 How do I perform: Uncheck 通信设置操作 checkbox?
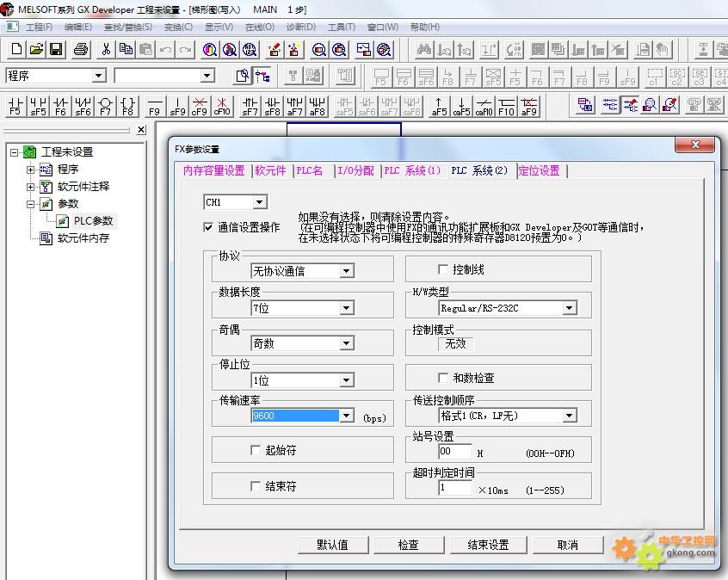click(208, 227)
